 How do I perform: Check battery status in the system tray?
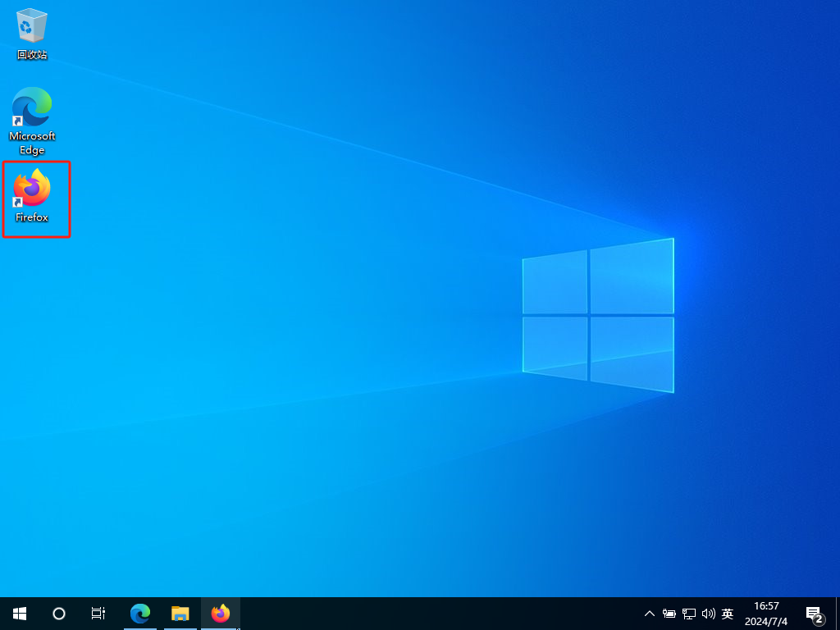(x=669, y=613)
